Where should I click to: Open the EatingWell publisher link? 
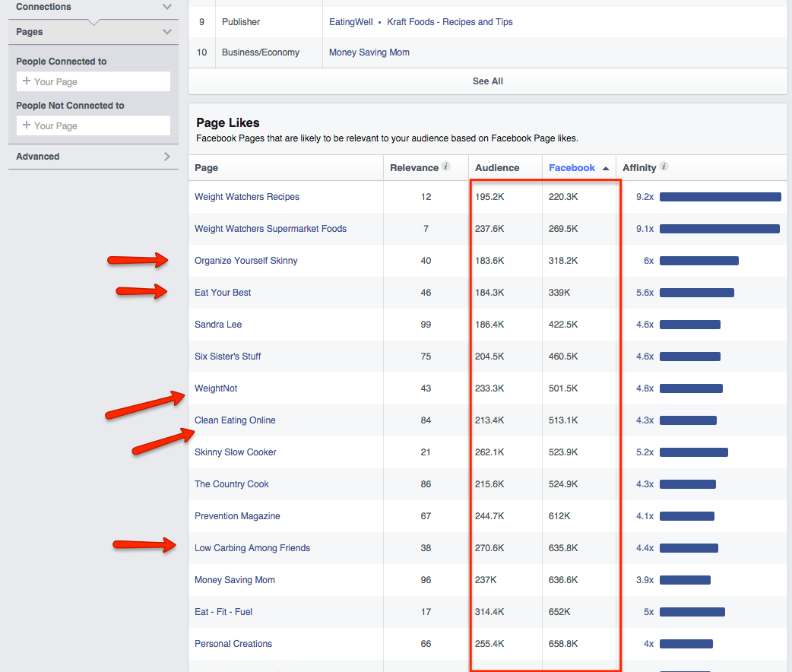point(350,22)
